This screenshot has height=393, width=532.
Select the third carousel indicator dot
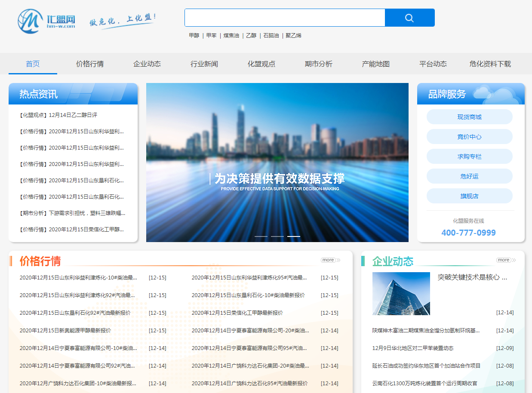pos(294,236)
